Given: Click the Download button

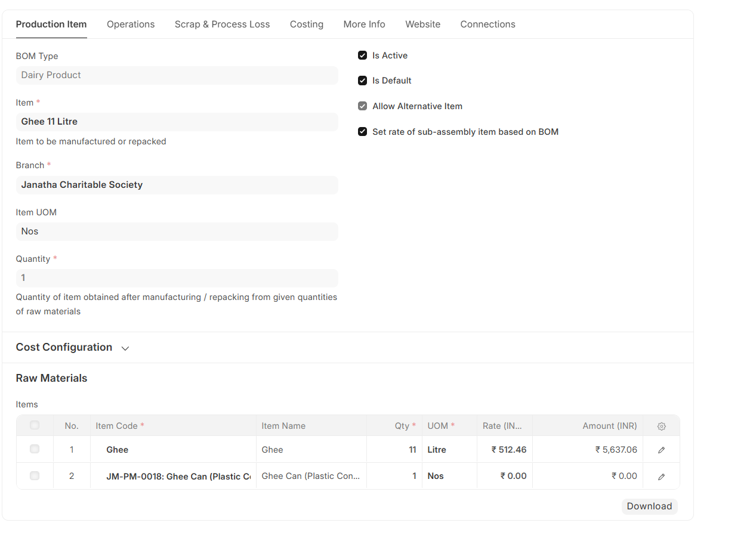Looking at the screenshot, I should [649, 506].
